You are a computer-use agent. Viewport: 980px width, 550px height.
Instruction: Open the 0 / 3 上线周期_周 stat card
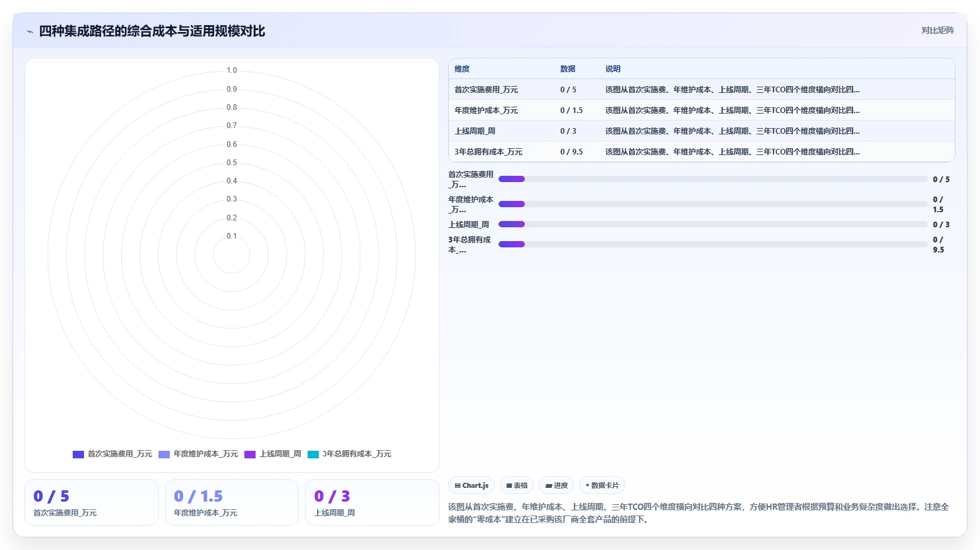pyautogui.click(x=372, y=502)
